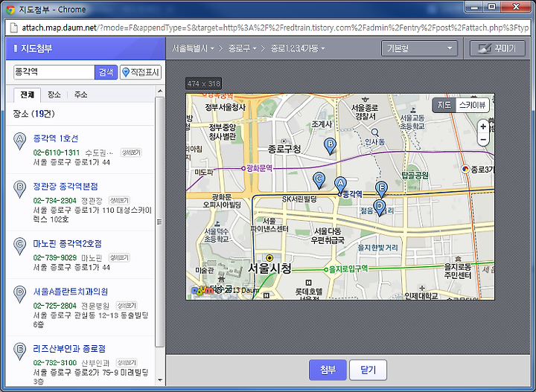
Task: Click map marker E on the map
Action: pos(381,190)
